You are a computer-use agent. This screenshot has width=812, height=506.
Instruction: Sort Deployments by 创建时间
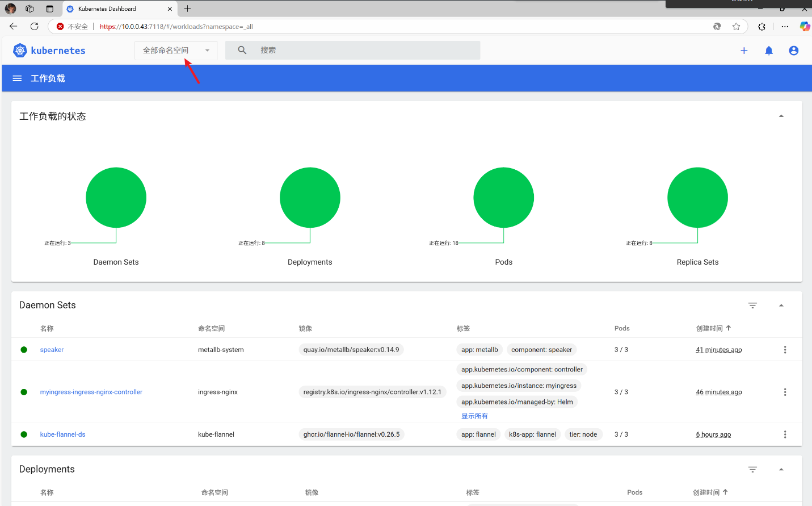tap(710, 492)
